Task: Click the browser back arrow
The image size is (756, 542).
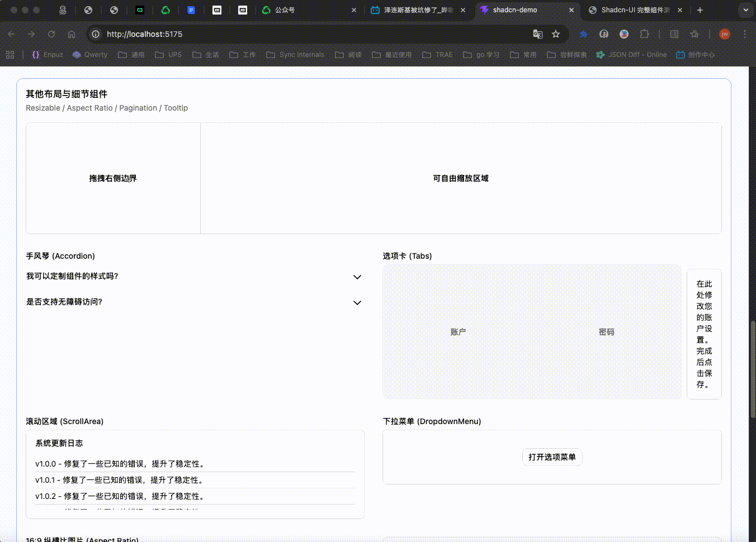Action: point(11,34)
